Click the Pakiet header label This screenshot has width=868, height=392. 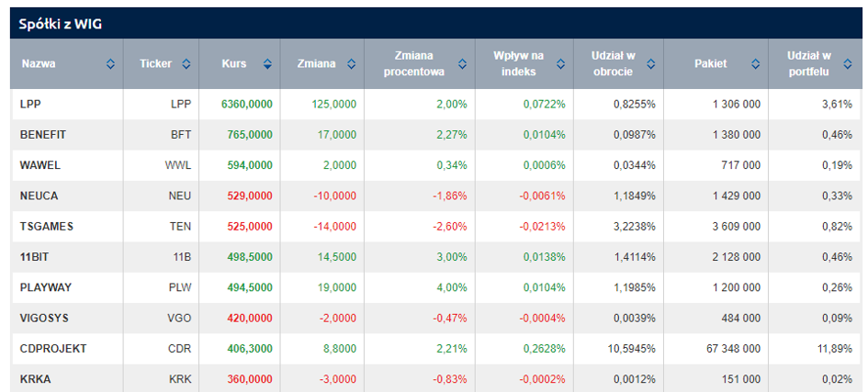[x=711, y=64]
